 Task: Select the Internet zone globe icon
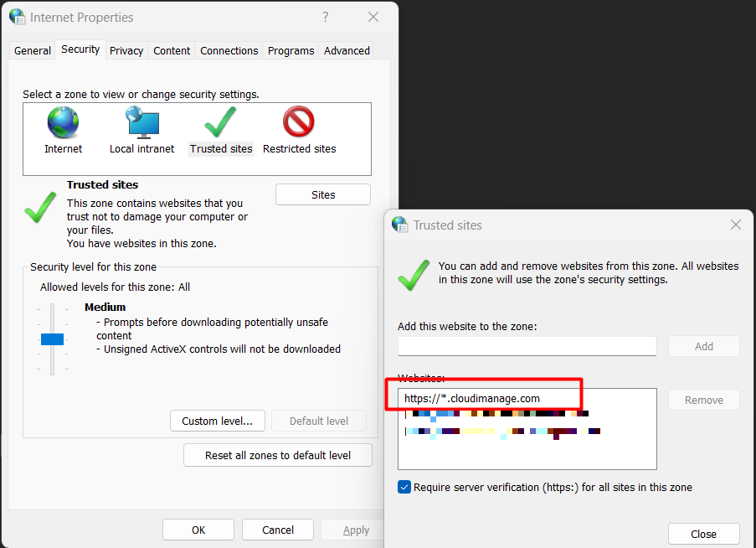coord(63,123)
